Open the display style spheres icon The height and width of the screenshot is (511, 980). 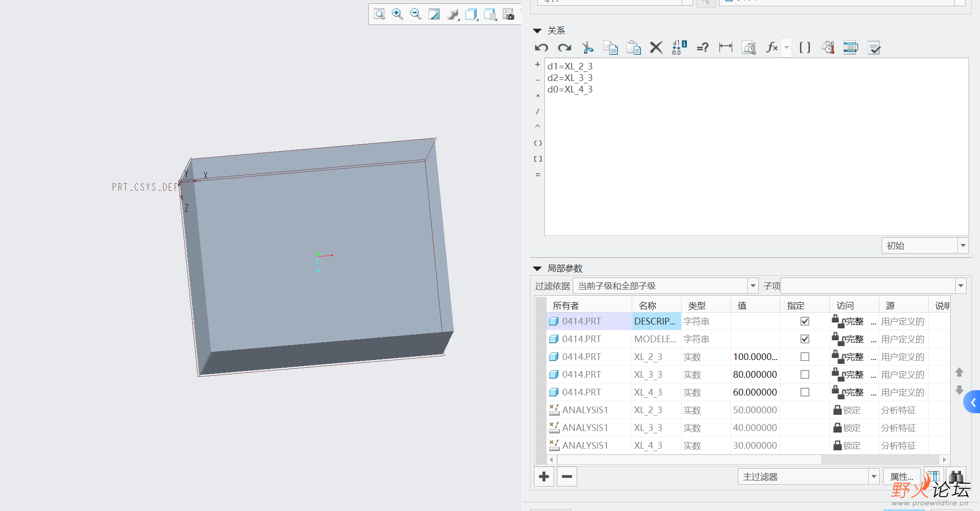pos(452,14)
